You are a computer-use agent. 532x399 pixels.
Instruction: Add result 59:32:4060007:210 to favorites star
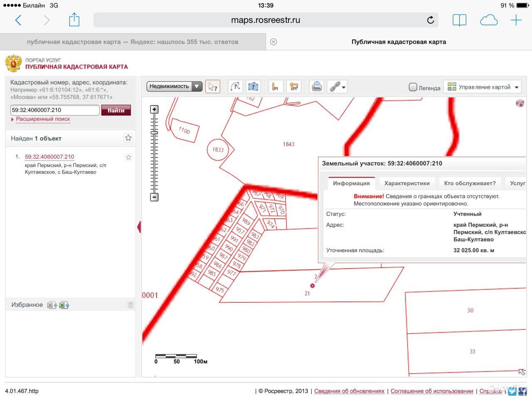click(x=128, y=157)
